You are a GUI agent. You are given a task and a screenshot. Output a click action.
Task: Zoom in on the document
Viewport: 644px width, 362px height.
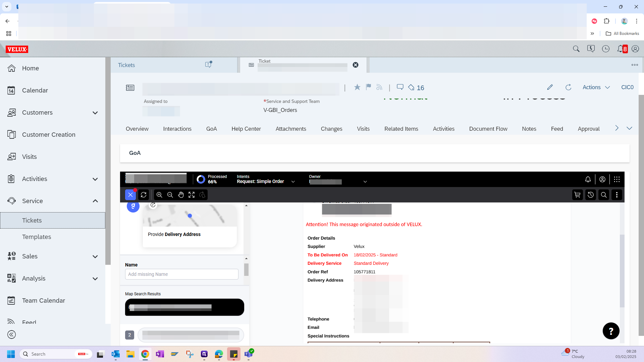click(x=159, y=195)
